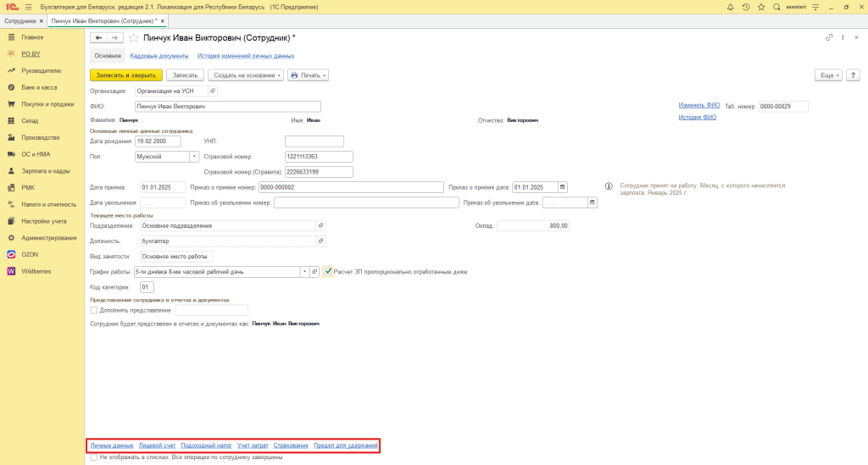Open История ФИО link
The width and height of the screenshot is (868, 465).
pyautogui.click(x=698, y=117)
